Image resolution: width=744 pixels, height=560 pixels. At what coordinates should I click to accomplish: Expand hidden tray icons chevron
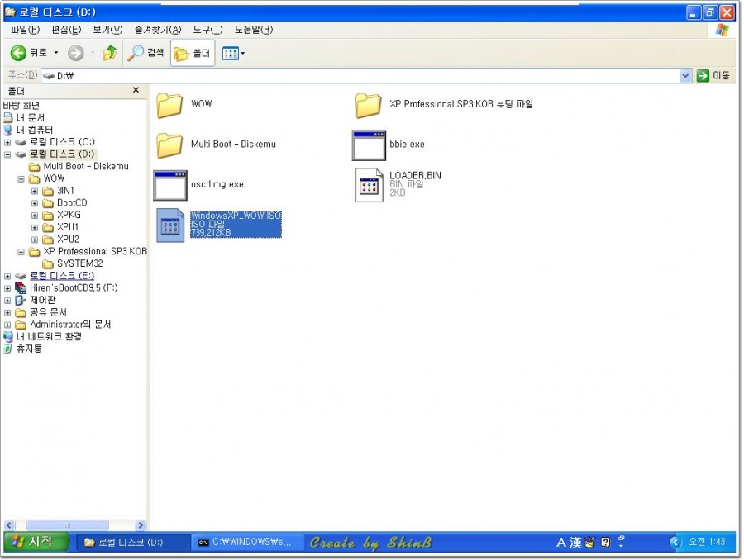click(675, 542)
